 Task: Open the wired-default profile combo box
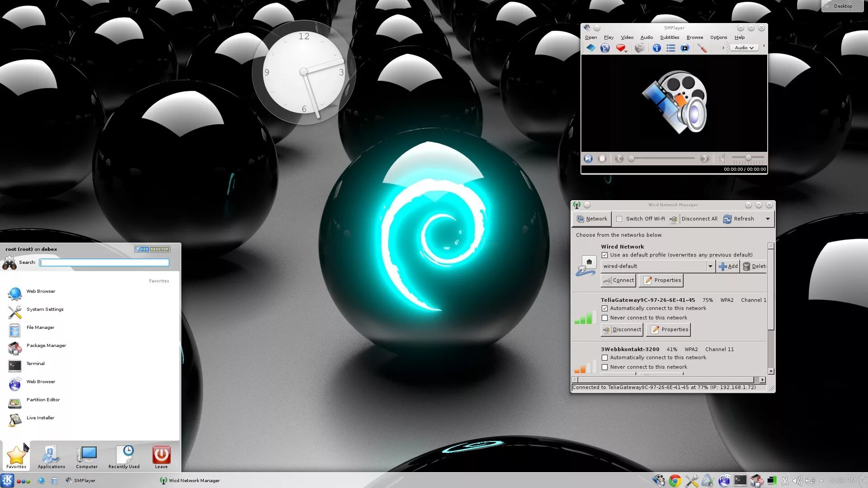[x=658, y=266]
